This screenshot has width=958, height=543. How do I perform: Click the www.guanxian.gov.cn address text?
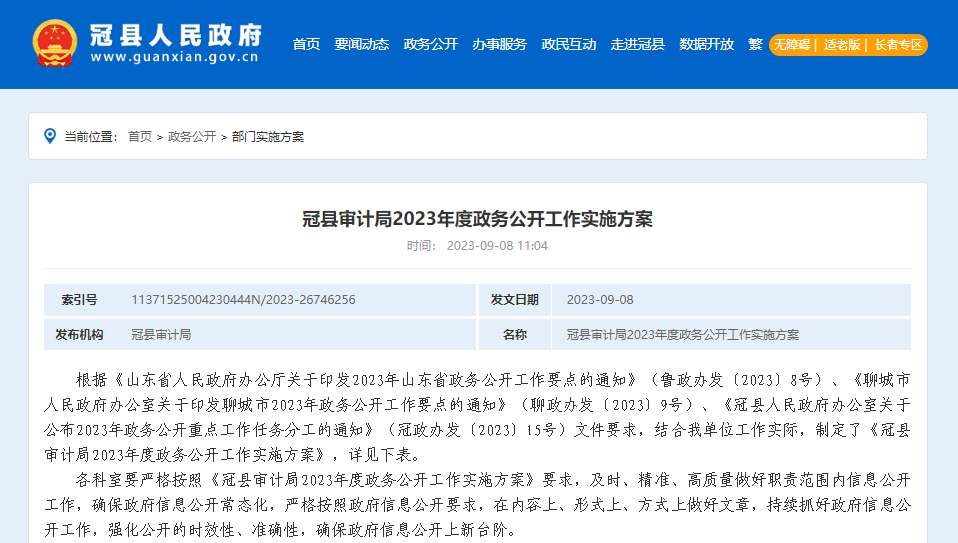point(175,57)
